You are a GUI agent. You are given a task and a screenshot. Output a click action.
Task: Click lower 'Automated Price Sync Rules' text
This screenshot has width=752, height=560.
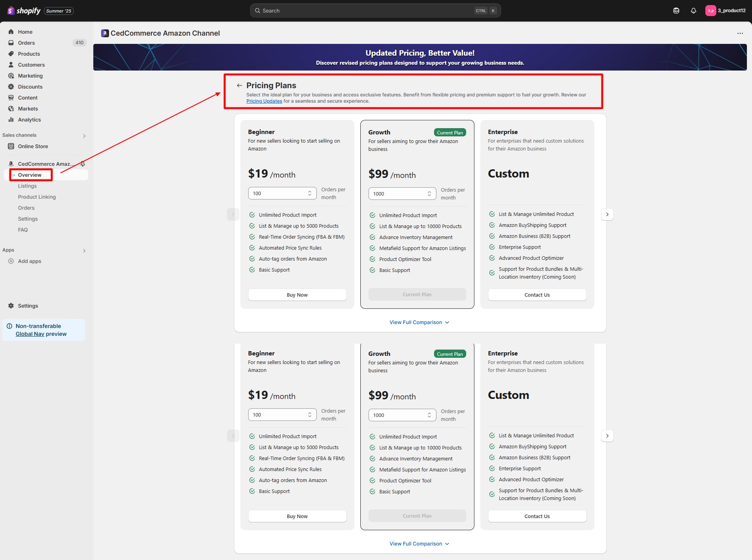pos(290,469)
